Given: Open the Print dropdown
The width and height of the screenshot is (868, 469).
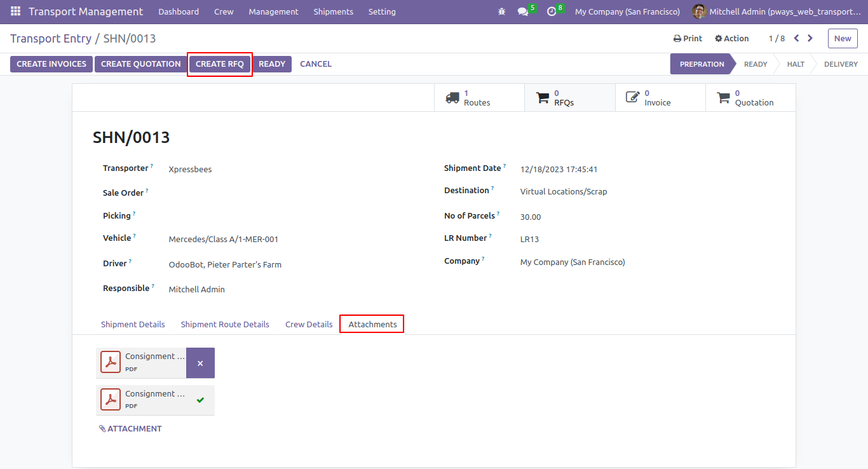Looking at the screenshot, I should pyautogui.click(x=688, y=38).
